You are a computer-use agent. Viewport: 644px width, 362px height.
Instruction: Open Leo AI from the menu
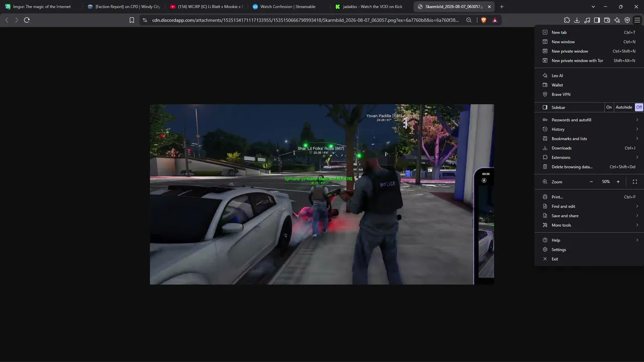[589, 75]
